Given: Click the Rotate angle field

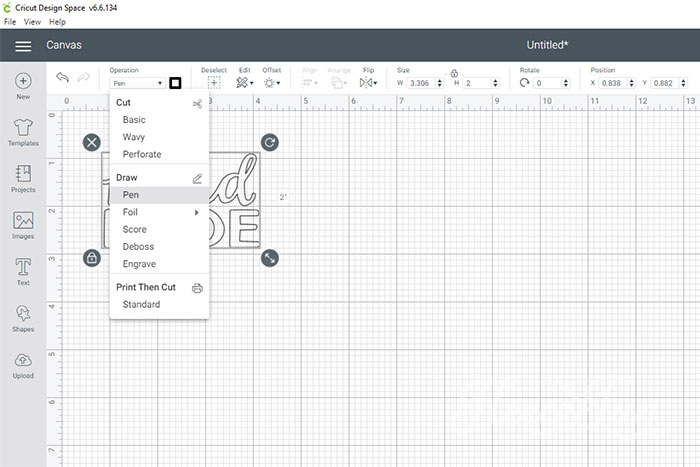Looking at the screenshot, I should [548, 83].
